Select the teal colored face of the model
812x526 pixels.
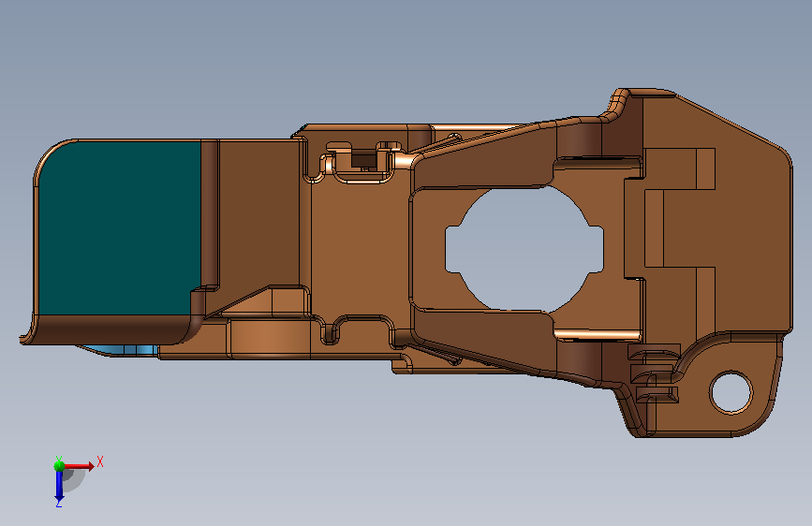pos(118,227)
